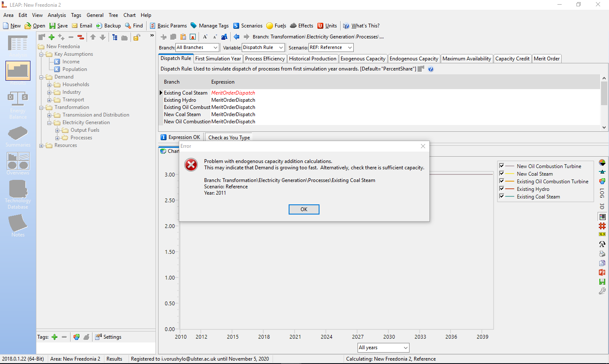609x364 pixels.
Task: Uncheck New Oil Combustion Turbine legend checkbox
Action: pyautogui.click(x=502, y=166)
